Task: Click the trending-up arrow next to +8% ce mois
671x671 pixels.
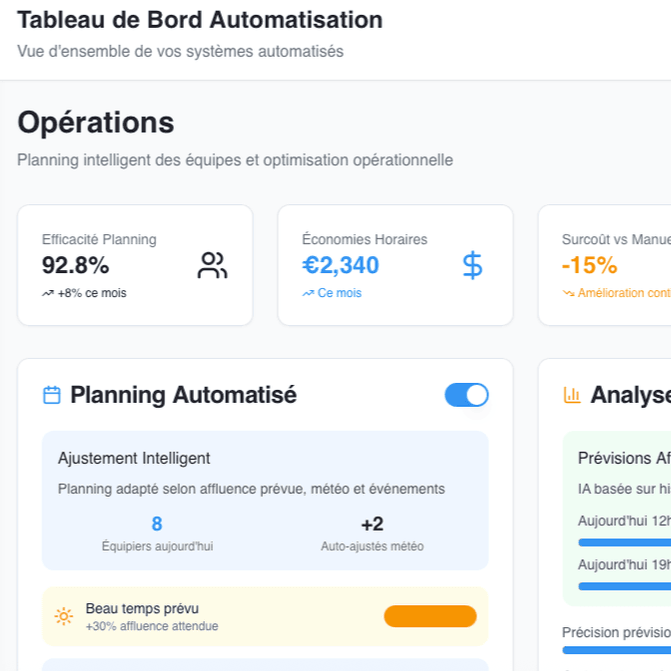Action: [x=48, y=294]
